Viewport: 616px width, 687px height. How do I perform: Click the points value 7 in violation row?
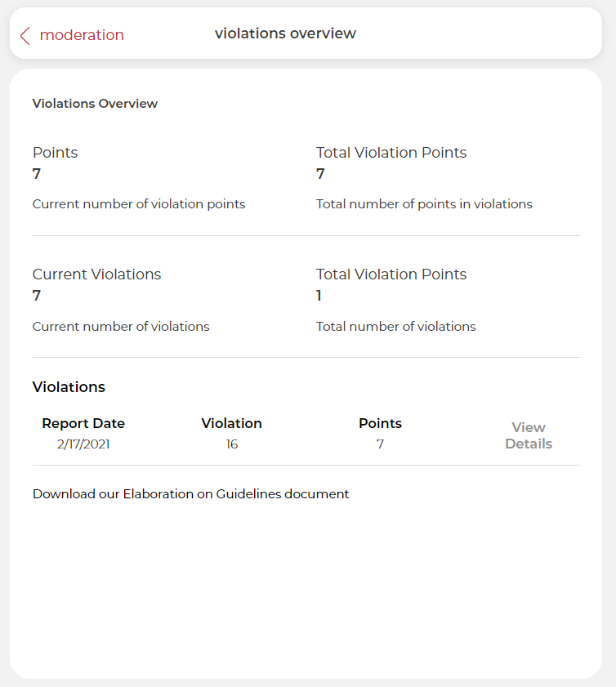click(380, 444)
